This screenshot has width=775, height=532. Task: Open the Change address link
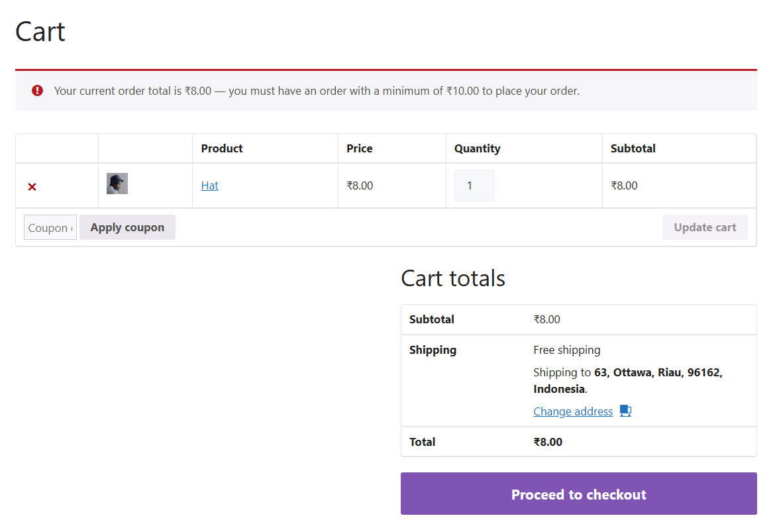573,411
